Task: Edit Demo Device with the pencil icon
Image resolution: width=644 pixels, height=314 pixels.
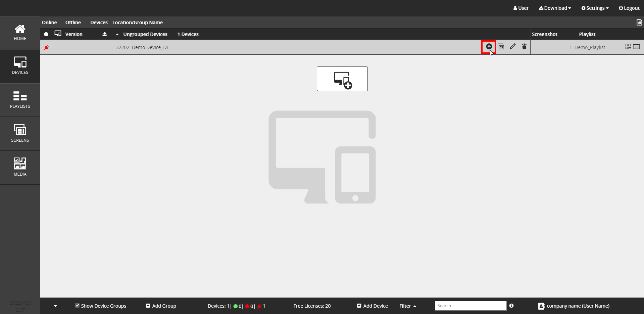Action: (x=512, y=47)
